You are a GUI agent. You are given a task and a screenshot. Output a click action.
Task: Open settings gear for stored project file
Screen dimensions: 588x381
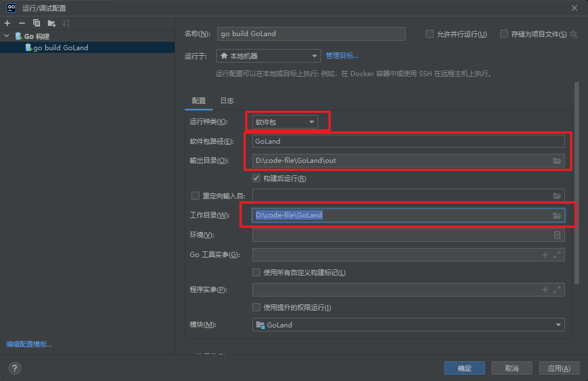[x=573, y=34]
